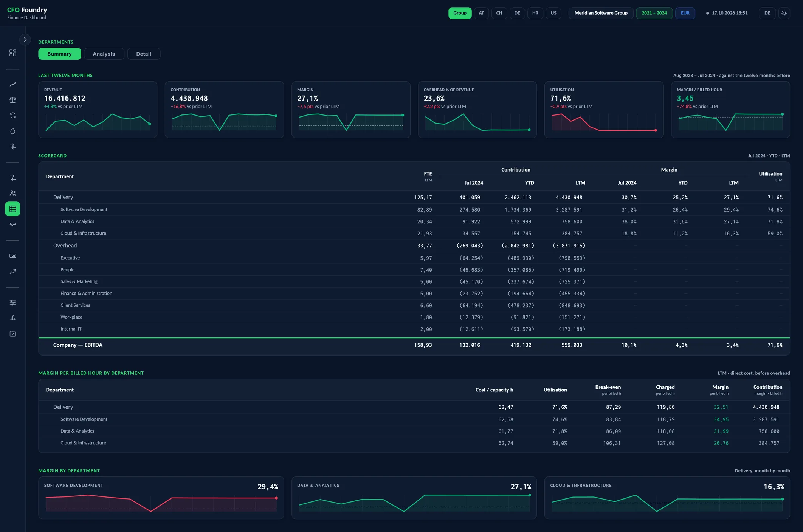
Task: Open the checkmark folder sidebar icon
Action: (x=12, y=334)
